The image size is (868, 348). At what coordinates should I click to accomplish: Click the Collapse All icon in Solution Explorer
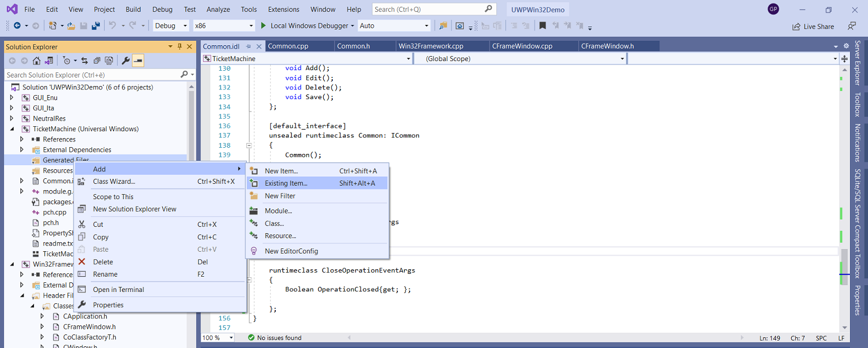tap(97, 61)
